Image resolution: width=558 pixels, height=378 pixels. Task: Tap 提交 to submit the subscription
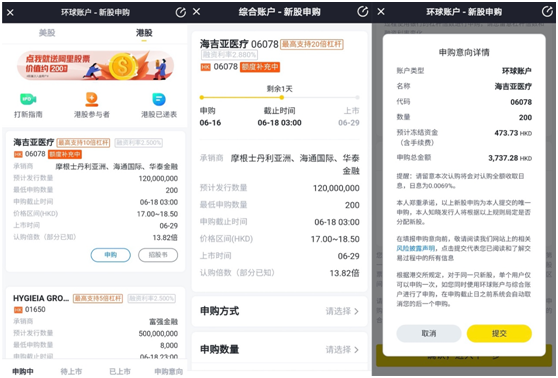tap(499, 334)
